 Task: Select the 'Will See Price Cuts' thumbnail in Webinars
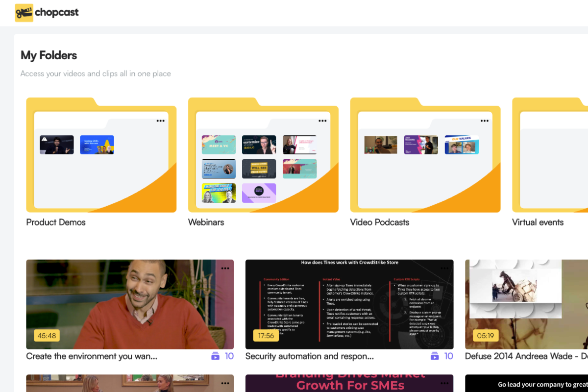click(259, 169)
